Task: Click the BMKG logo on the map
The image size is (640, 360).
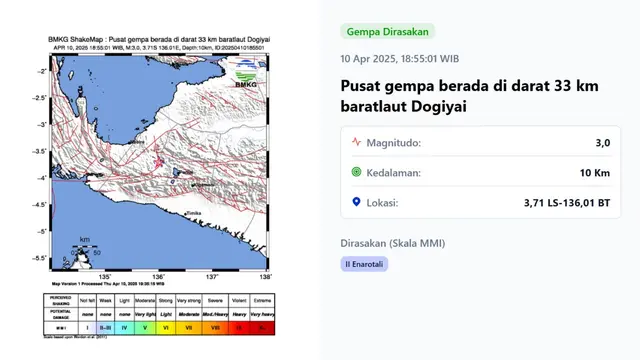Action: click(x=246, y=73)
